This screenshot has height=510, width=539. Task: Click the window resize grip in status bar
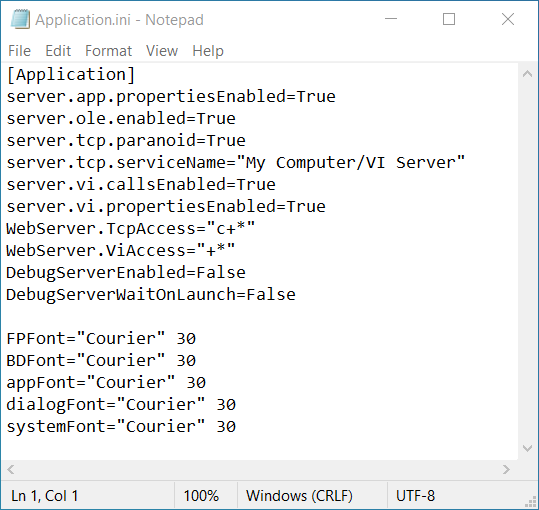point(531,502)
